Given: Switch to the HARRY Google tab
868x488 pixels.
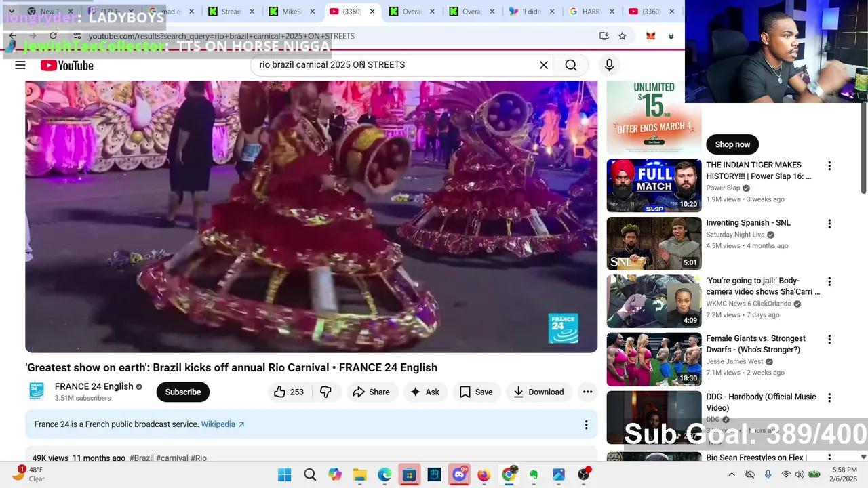Looking at the screenshot, I should pos(592,12).
